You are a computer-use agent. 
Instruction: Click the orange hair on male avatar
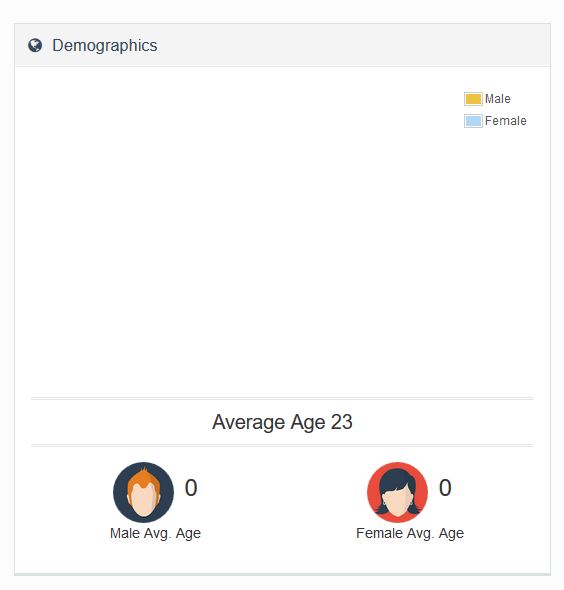(x=143, y=480)
